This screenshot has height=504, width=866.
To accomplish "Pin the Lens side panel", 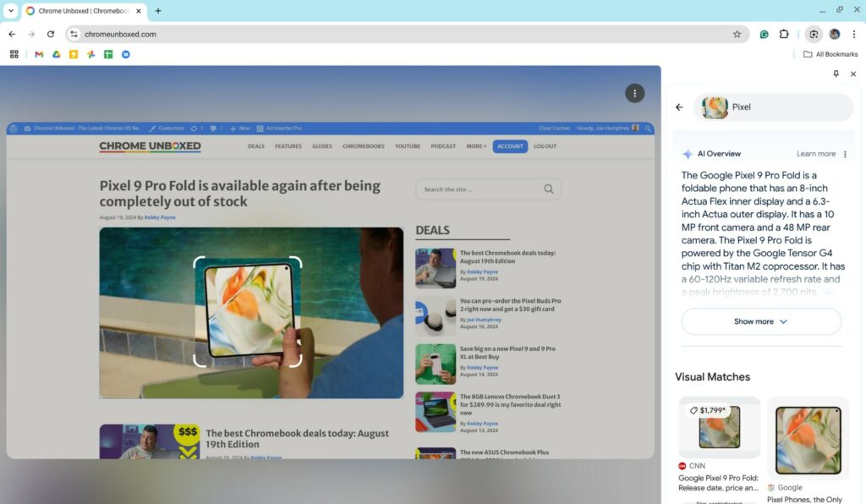I will point(836,74).
